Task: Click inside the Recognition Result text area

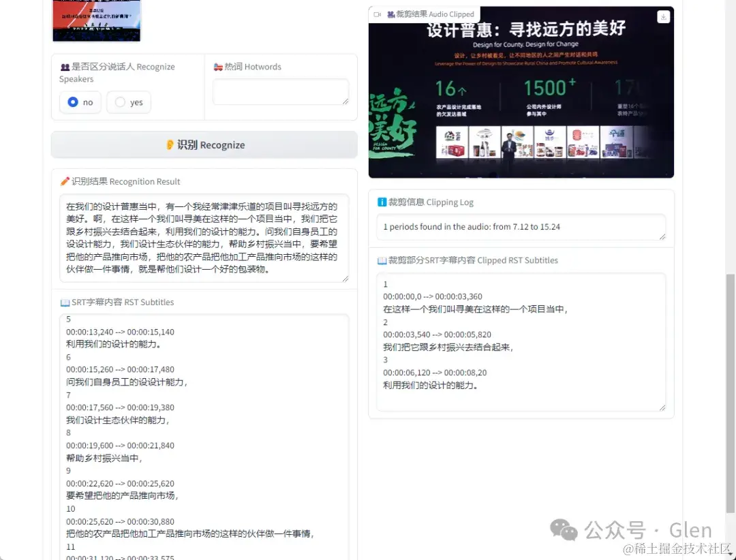Action: click(x=203, y=235)
